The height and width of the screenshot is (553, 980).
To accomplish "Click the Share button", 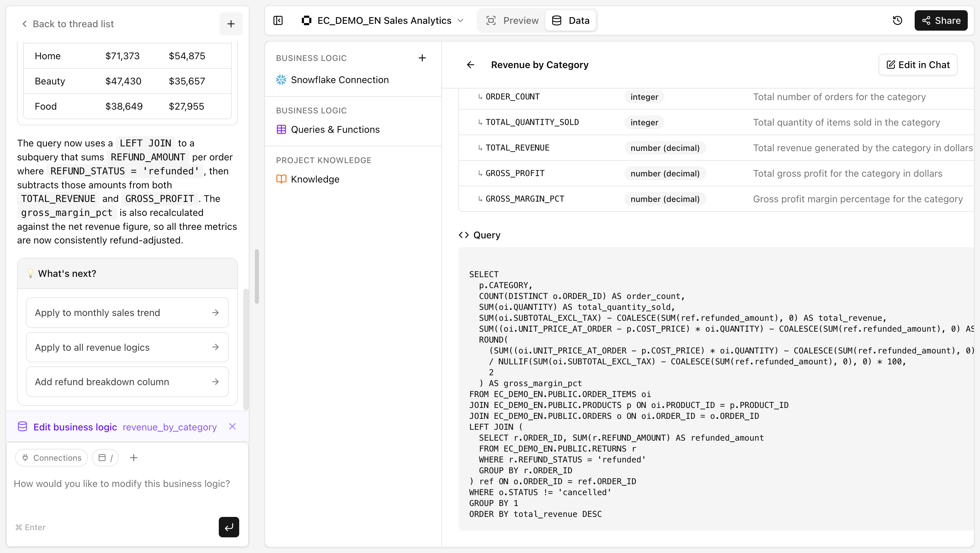I will click(941, 20).
